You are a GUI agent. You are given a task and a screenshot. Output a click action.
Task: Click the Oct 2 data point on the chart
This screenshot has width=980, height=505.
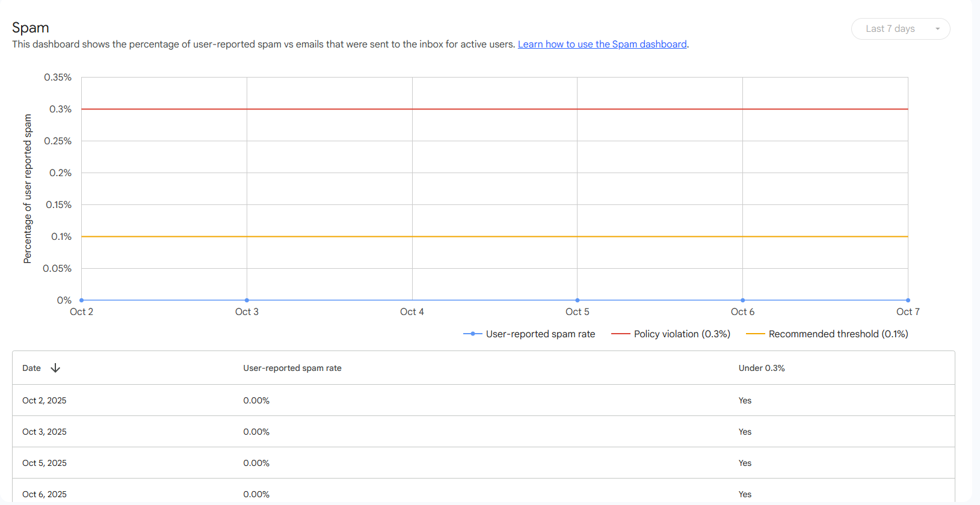click(82, 300)
